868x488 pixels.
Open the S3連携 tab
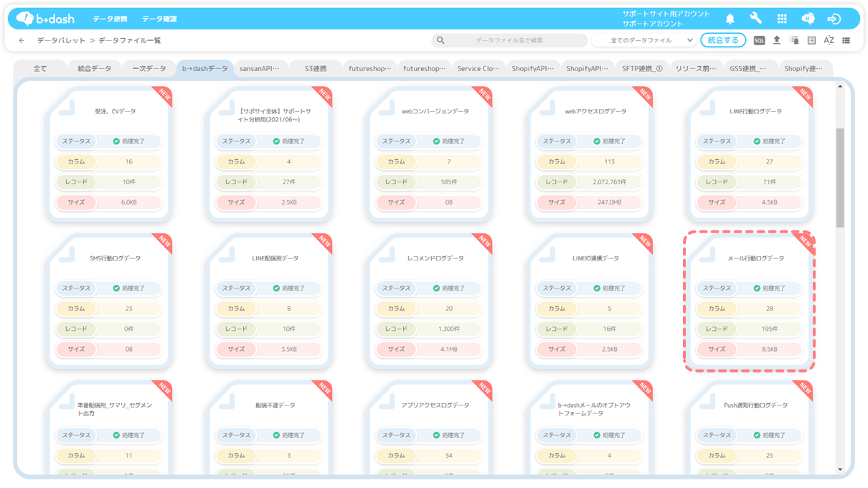point(316,69)
